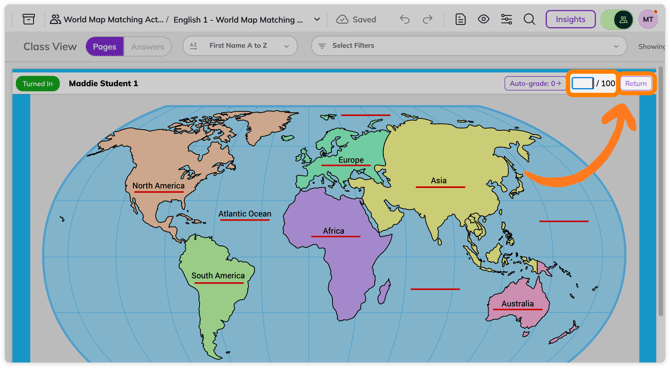This screenshot has height=368, width=670.
Task: Click the eye preview icon
Action: [x=483, y=19]
